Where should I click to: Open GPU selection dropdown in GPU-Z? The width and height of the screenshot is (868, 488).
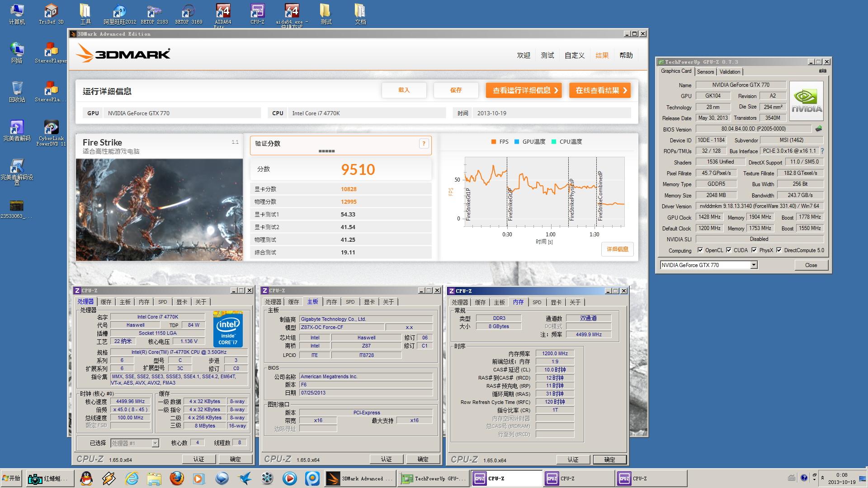coord(754,265)
